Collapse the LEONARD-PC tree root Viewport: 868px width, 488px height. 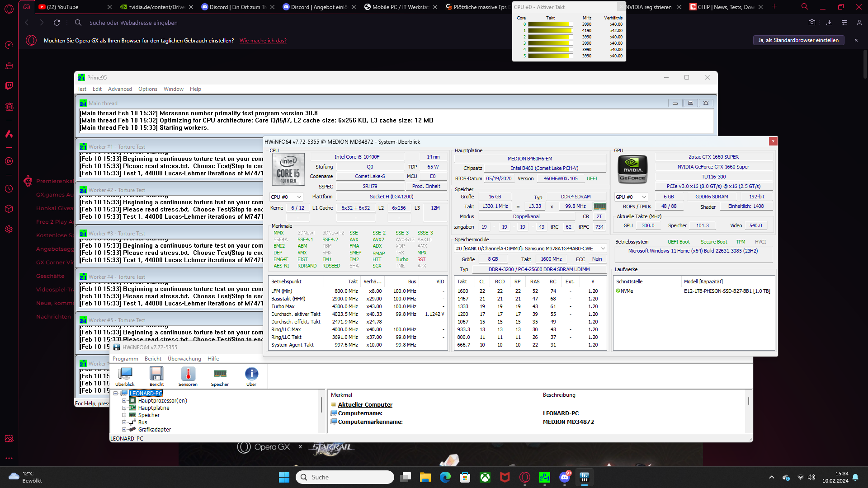tap(116, 394)
